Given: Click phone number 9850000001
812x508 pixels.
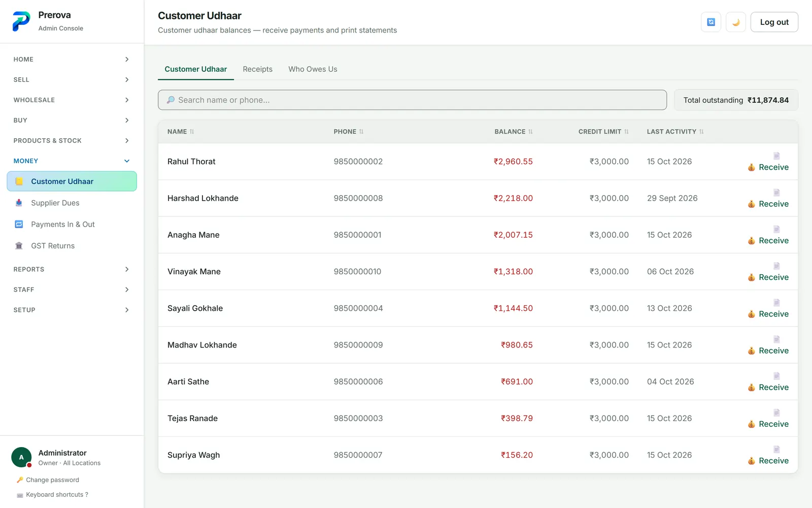Looking at the screenshot, I should [358, 235].
